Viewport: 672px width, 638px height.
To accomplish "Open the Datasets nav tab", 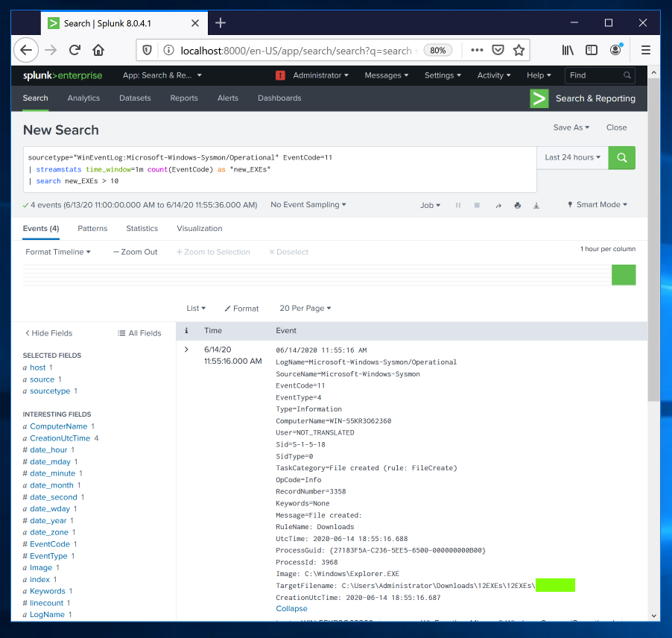I will (x=135, y=98).
